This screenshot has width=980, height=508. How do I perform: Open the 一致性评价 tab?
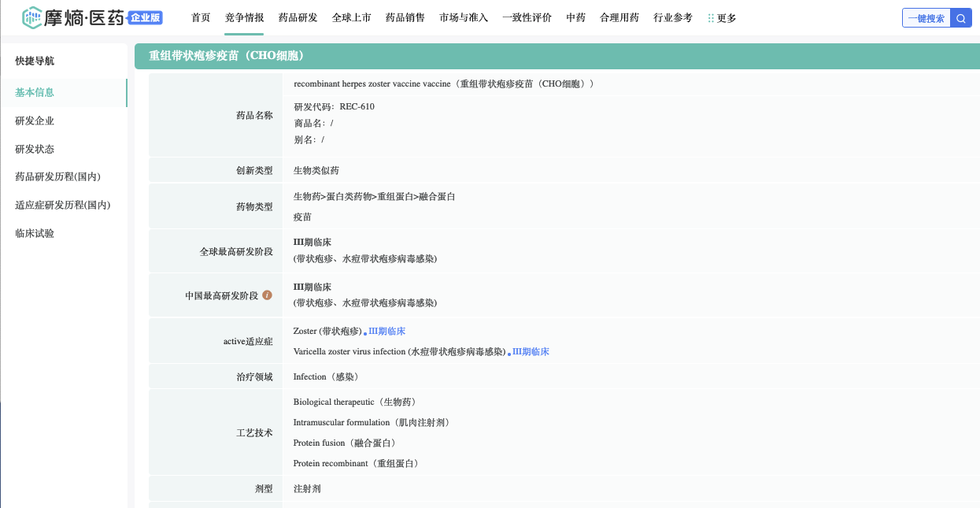[x=527, y=17]
